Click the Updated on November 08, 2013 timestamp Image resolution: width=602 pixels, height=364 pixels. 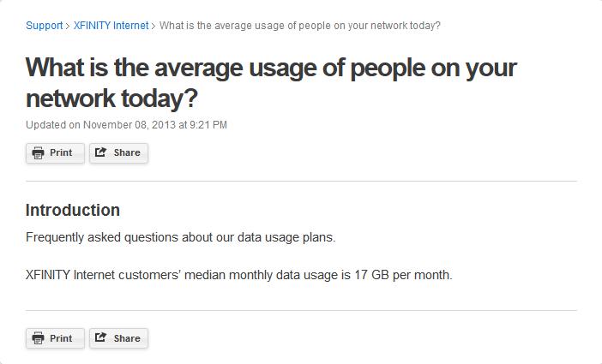[x=126, y=125]
